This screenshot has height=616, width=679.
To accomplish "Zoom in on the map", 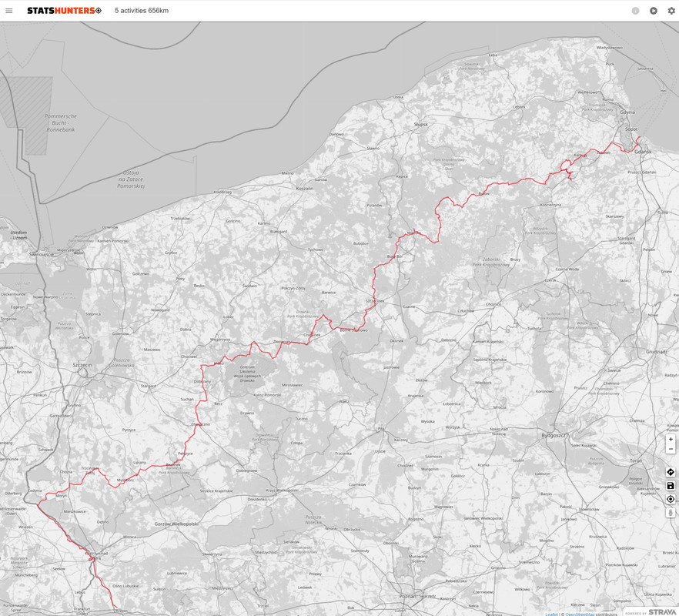I will [671, 439].
